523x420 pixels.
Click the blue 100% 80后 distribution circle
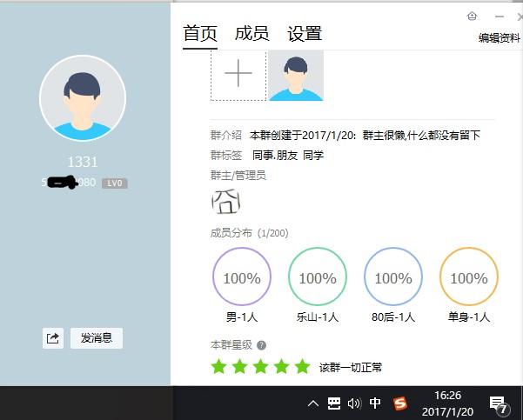[393, 277]
